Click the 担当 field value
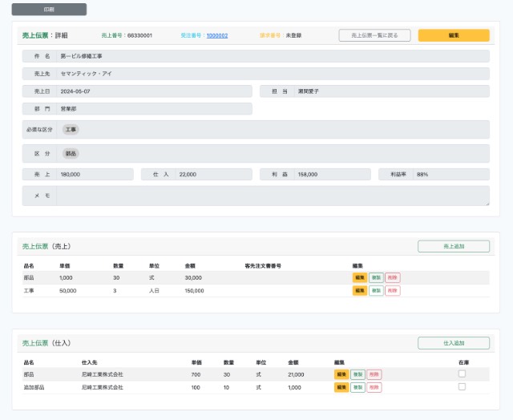This screenshot has height=420, width=513. tap(392, 91)
